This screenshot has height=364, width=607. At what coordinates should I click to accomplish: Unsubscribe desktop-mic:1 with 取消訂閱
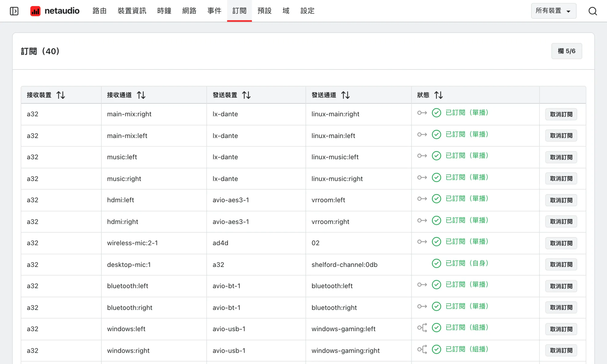click(x=561, y=265)
